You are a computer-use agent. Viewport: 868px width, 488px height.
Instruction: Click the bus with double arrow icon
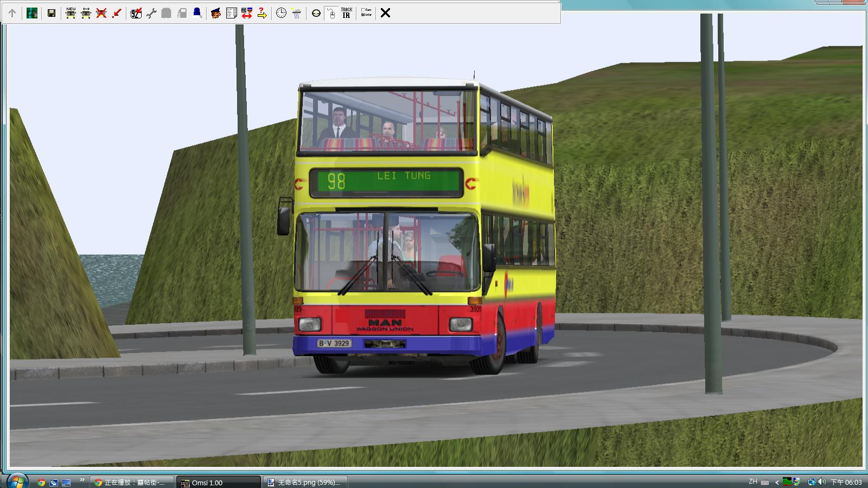[x=86, y=13]
